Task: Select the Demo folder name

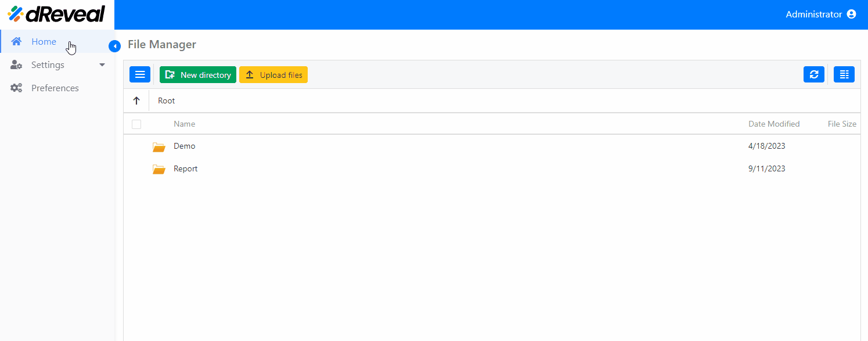Action: click(185, 146)
